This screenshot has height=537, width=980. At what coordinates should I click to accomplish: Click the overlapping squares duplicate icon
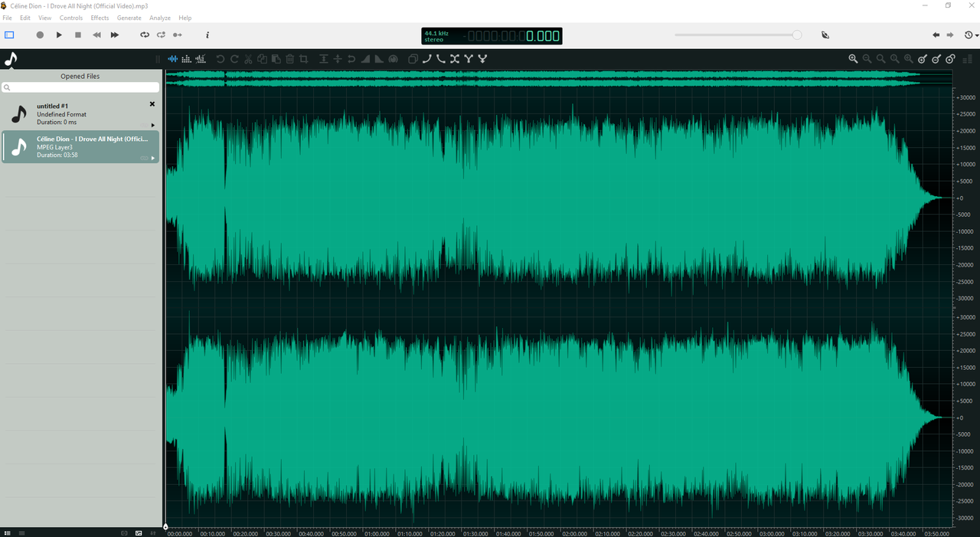click(x=413, y=59)
